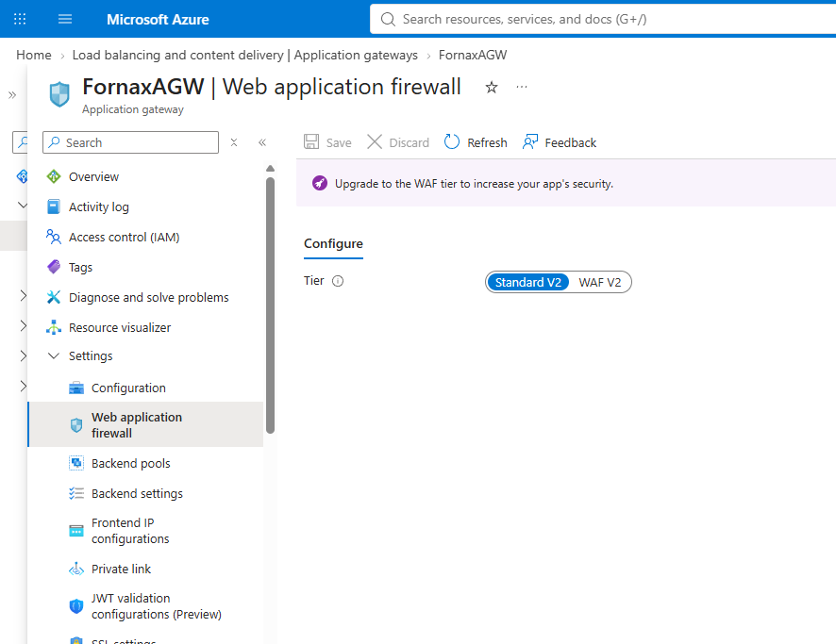836x644 pixels.
Task: Click the Configuration briefcase icon
Action: coord(76,388)
